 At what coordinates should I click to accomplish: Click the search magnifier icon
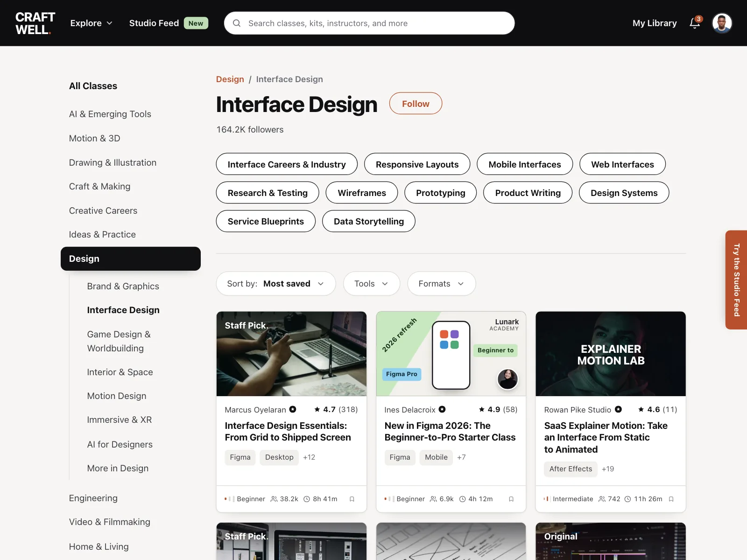pyautogui.click(x=237, y=23)
